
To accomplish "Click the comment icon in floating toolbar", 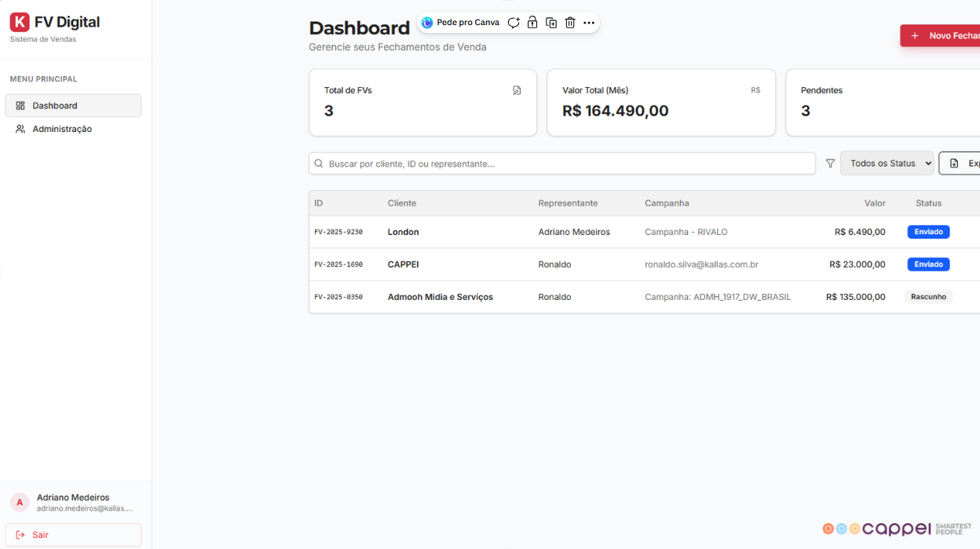I will (514, 23).
